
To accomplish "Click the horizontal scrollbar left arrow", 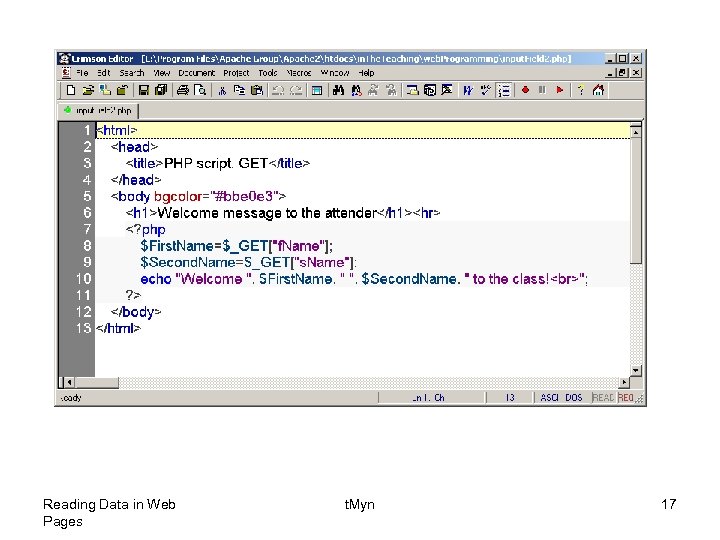I will tap(69, 382).
